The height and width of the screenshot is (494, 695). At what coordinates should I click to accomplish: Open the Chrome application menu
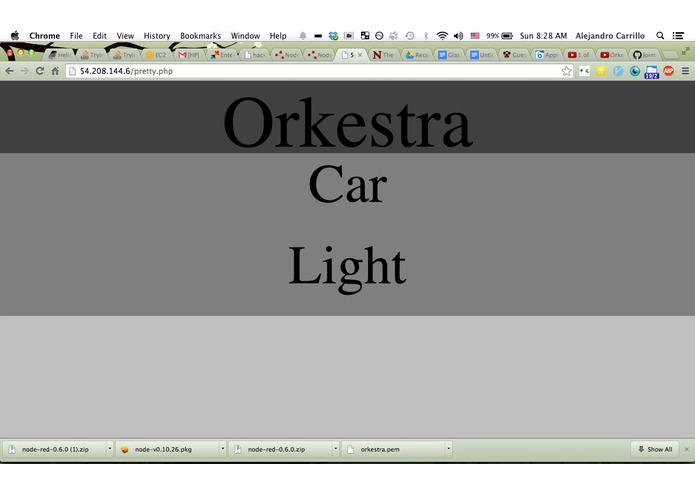pos(44,35)
